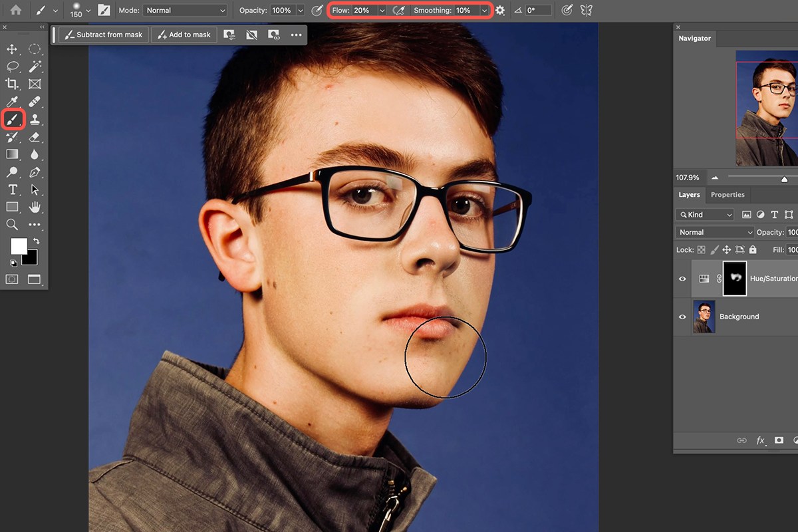The image size is (798, 532).
Task: Switch to the Properties tab
Action: [728, 195]
